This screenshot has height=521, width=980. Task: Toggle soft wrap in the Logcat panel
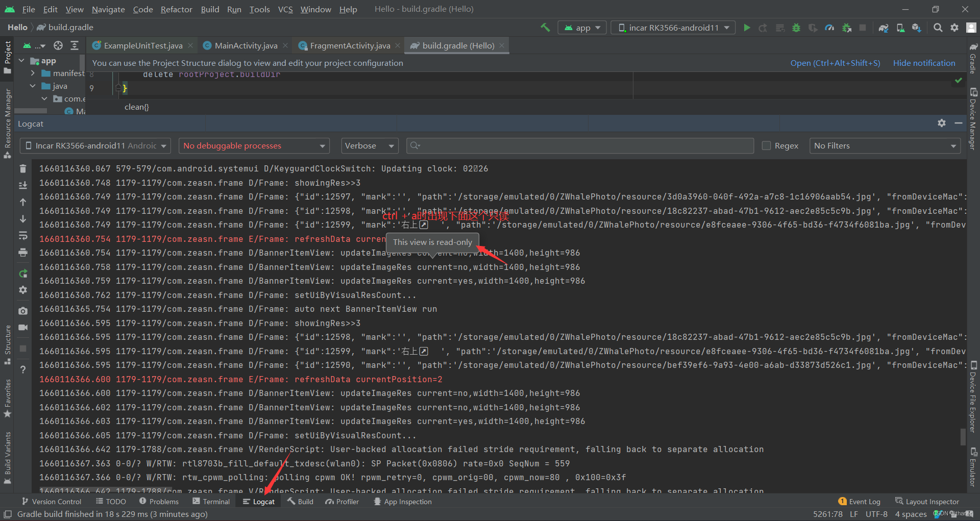click(x=23, y=236)
